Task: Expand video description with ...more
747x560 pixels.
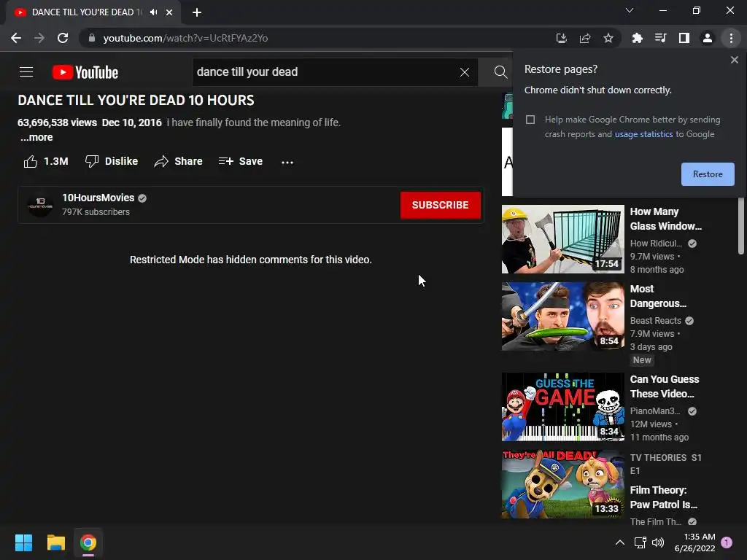Action: tap(36, 138)
